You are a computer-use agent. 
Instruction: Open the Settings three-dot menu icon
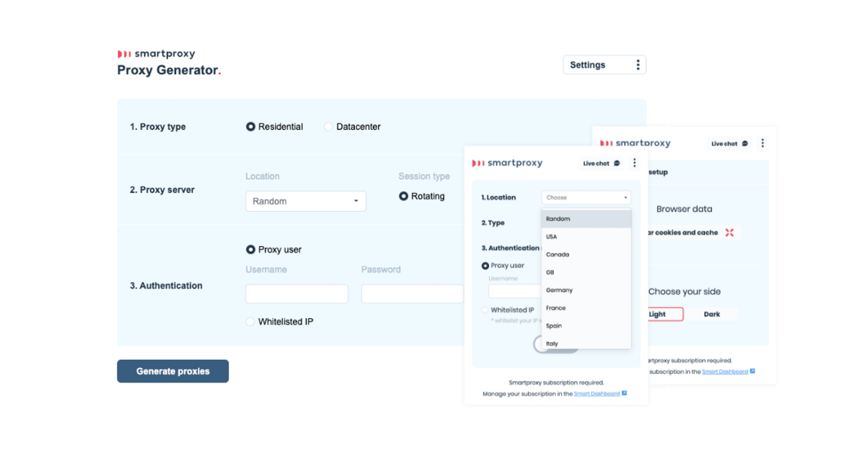638,65
